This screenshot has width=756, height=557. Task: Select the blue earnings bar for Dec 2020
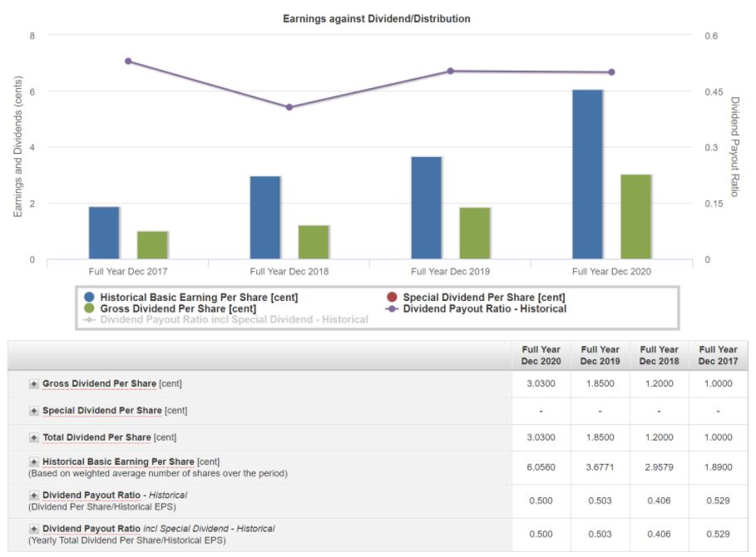point(587,175)
